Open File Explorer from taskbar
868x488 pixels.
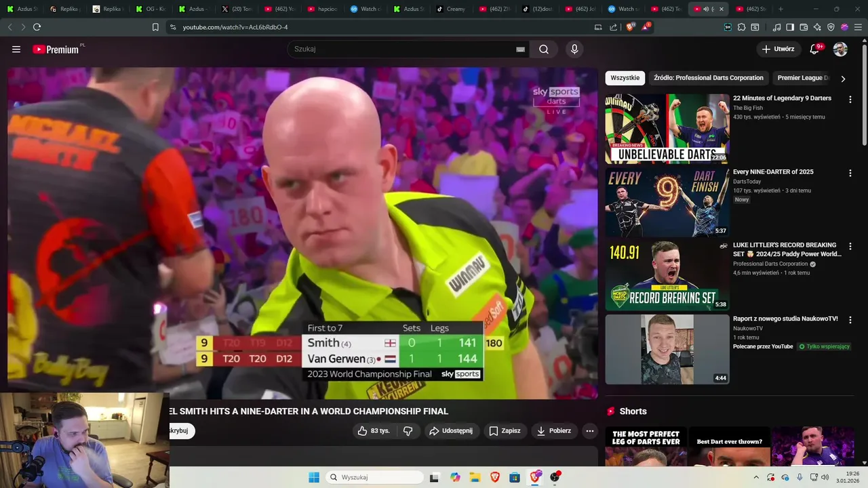point(475,477)
